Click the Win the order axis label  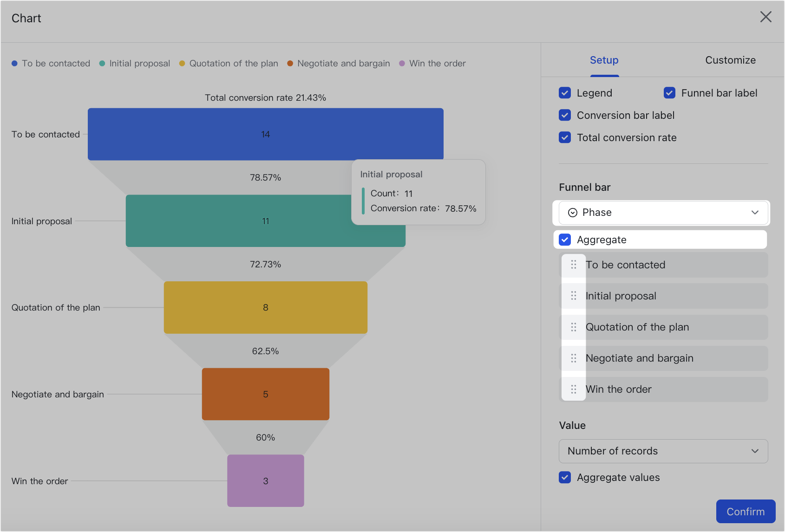tap(40, 481)
